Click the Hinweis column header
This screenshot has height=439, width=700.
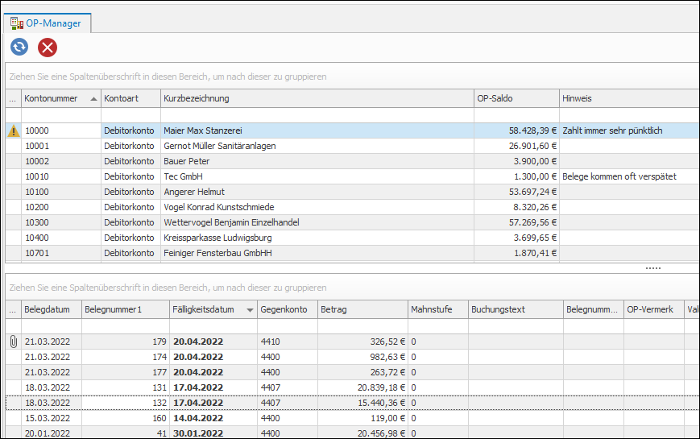click(629, 99)
